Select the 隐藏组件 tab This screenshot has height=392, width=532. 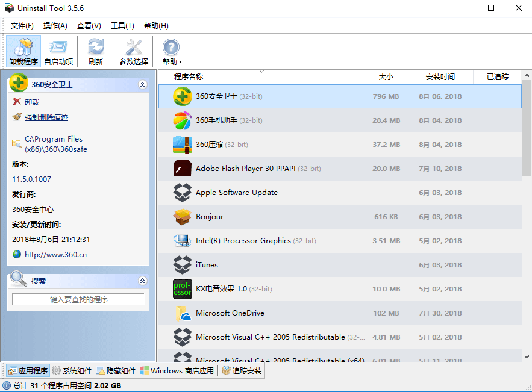(116, 371)
